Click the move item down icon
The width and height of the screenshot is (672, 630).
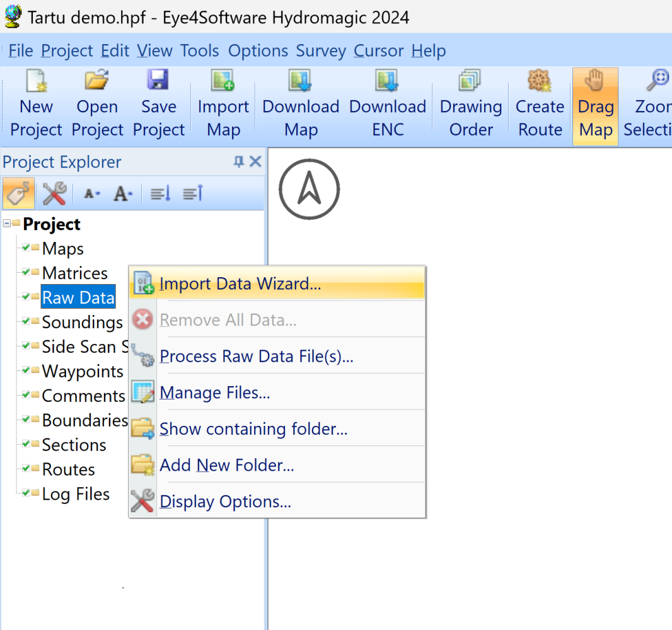tap(161, 193)
